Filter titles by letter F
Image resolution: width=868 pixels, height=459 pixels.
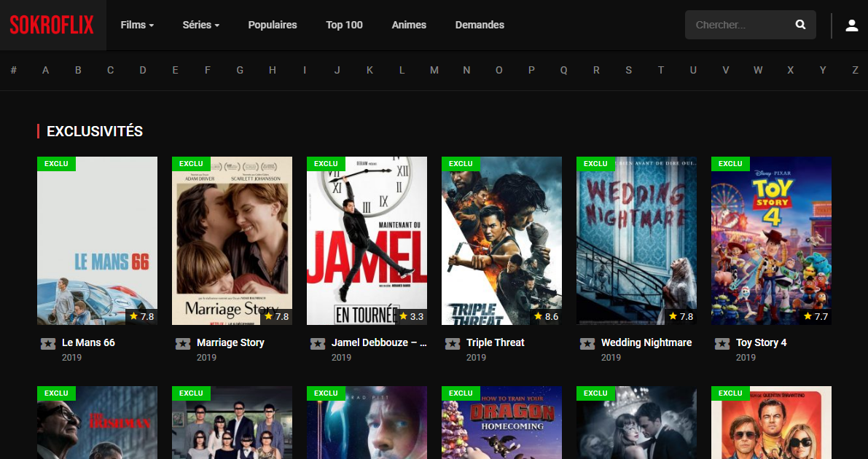(x=208, y=71)
